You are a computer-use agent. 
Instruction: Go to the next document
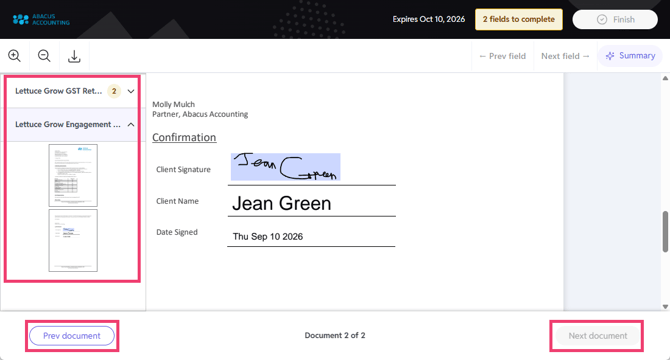click(597, 336)
